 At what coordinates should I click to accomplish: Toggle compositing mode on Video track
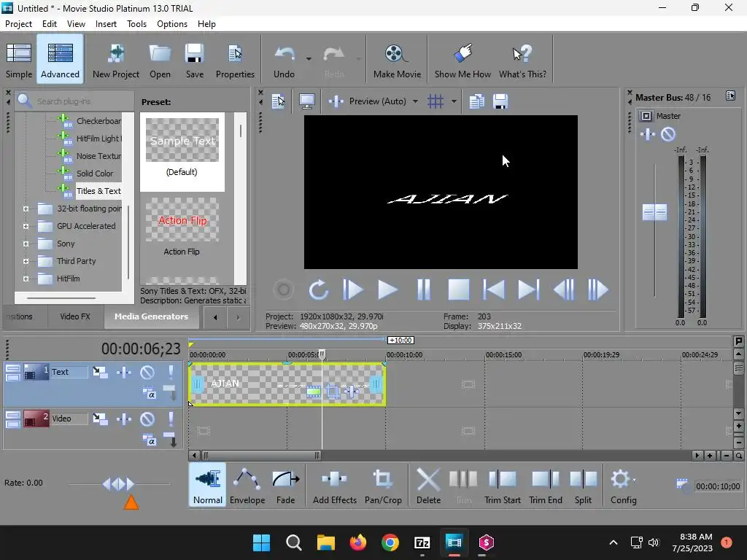[149, 440]
